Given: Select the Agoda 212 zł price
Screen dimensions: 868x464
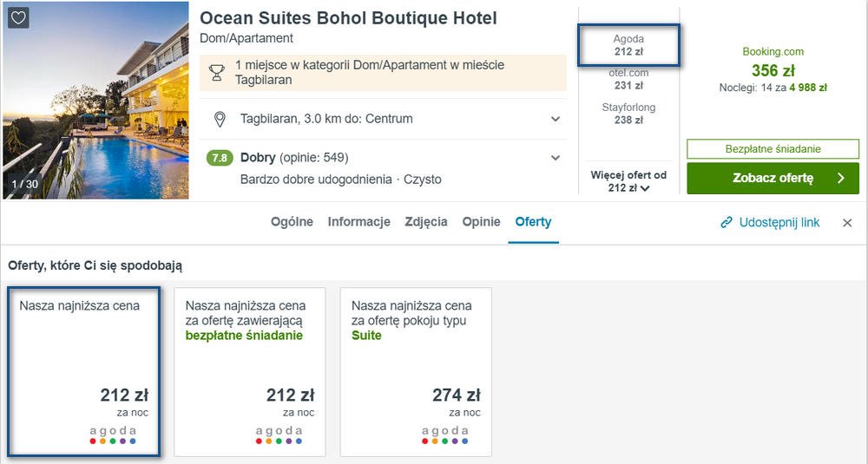Looking at the screenshot, I should coord(628,45).
